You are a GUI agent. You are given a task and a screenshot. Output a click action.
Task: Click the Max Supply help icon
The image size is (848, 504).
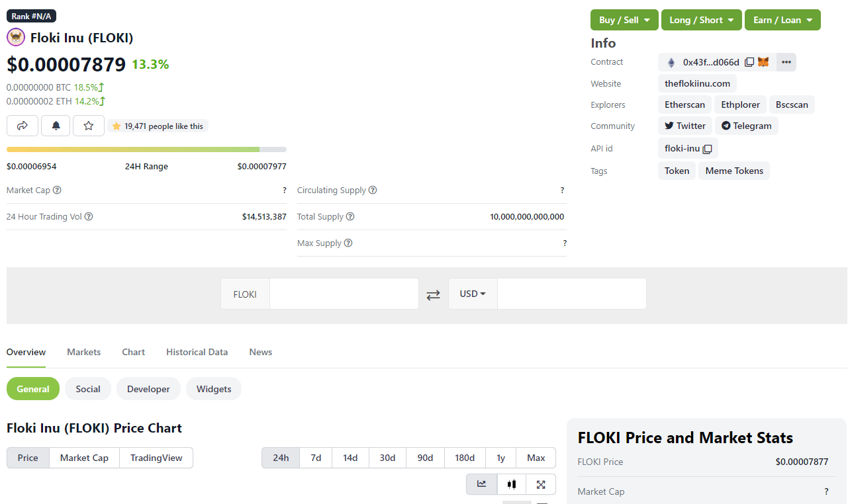348,243
